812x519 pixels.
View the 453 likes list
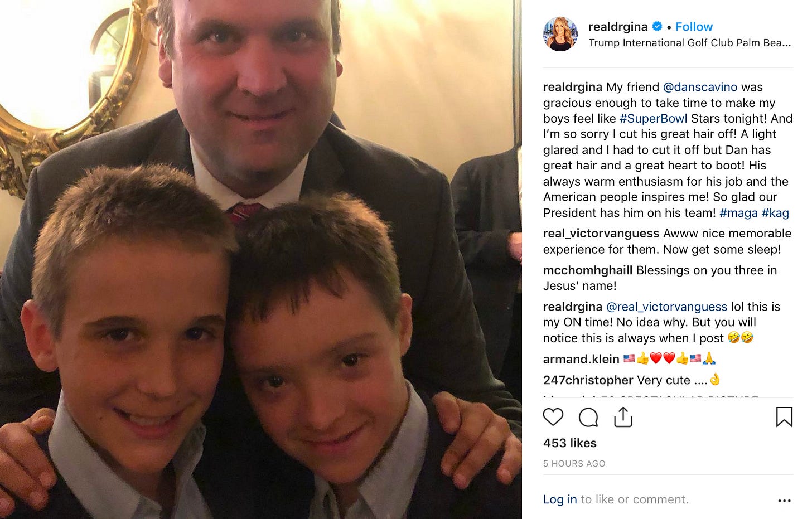click(570, 443)
